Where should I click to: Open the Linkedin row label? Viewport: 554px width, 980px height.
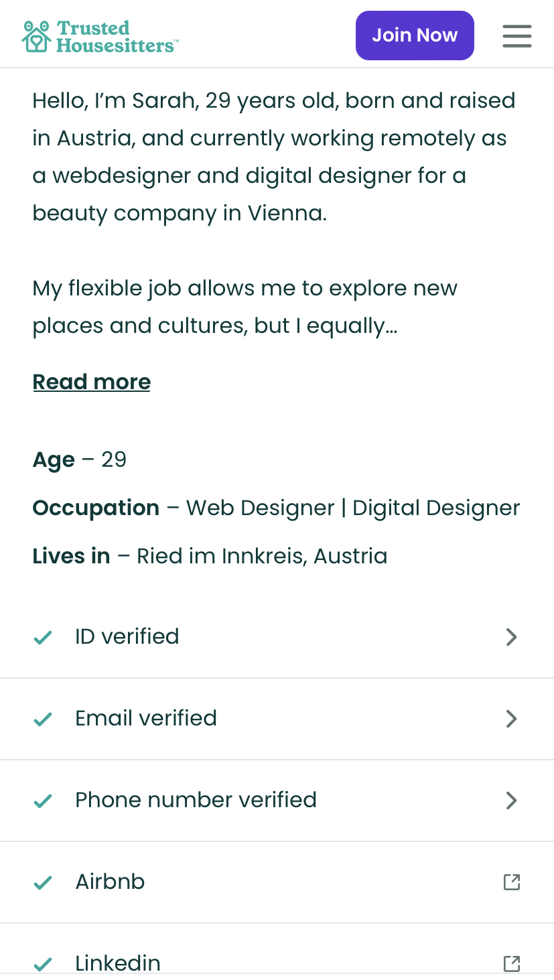tap(118, 963)
